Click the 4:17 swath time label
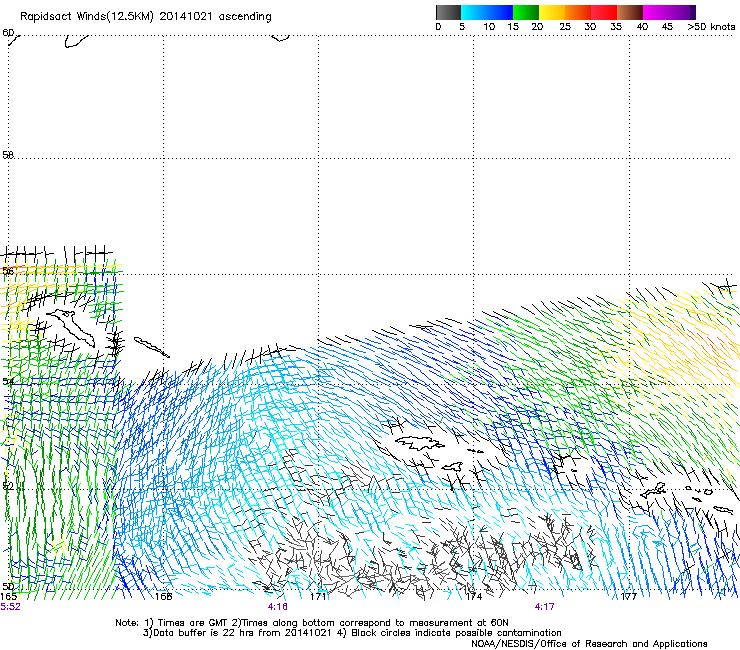The image size is (740, 650). [x=544, y=607]
